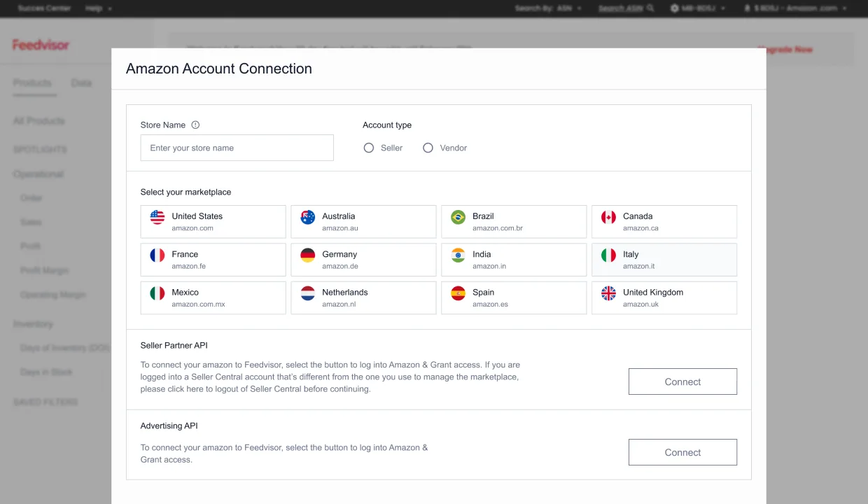This screenshot has height=504, width=868.
Task: Choose the amazon.com marketplace text
Action: [192, 228]
